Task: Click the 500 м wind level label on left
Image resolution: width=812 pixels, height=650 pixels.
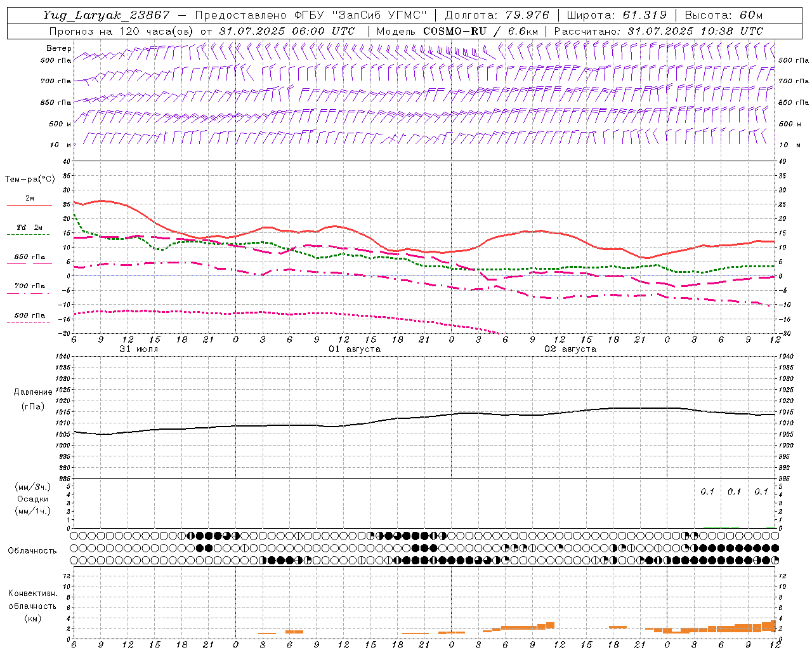Action: coord(60,124)
